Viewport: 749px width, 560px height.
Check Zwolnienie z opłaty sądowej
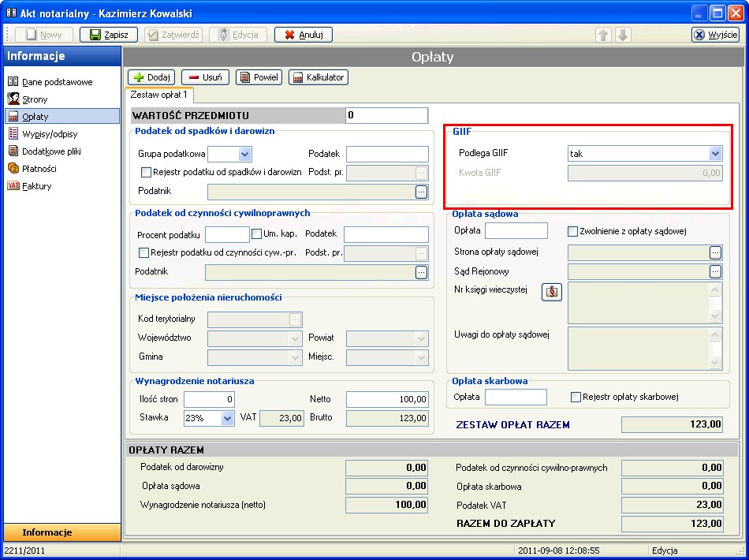tap(574, 231)
